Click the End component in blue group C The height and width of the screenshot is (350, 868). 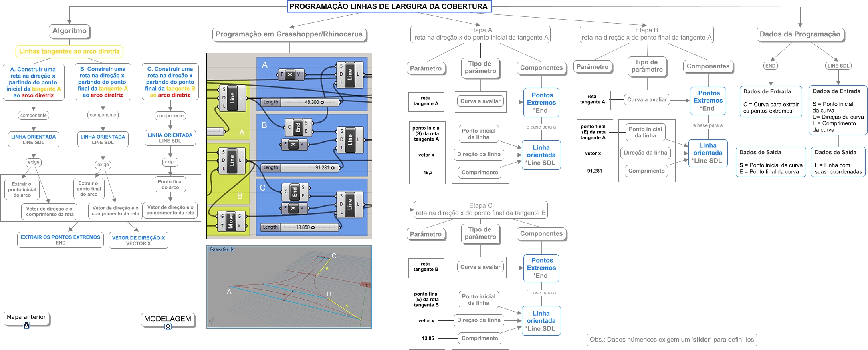pos(294,192)
